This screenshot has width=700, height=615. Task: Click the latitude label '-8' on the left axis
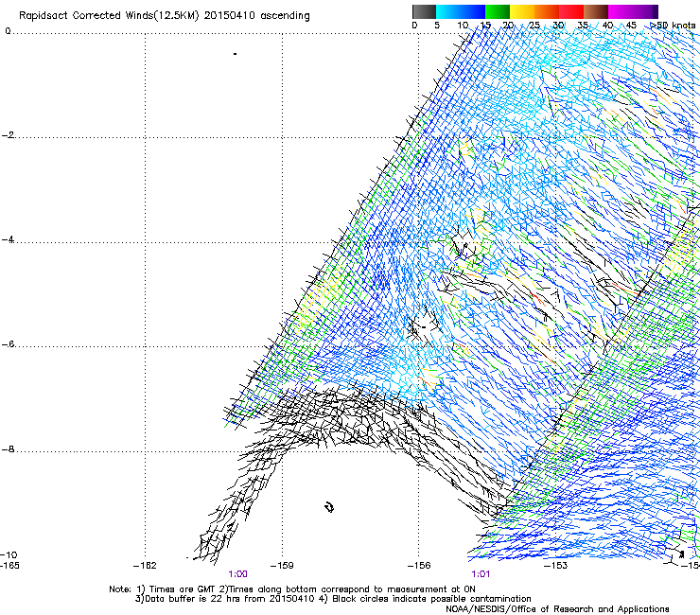pos(8,449)
